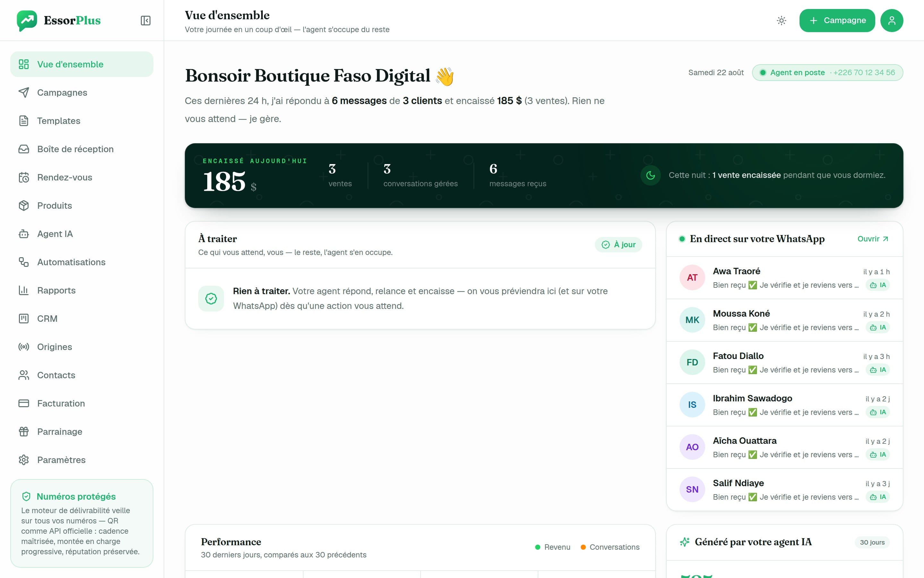Screen dimensions: 924x578
Task: Open Produits page
Action: pos(82,206)
